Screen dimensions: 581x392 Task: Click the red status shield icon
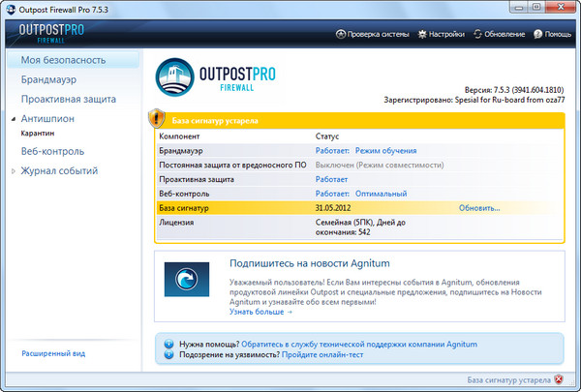point(568,380)
